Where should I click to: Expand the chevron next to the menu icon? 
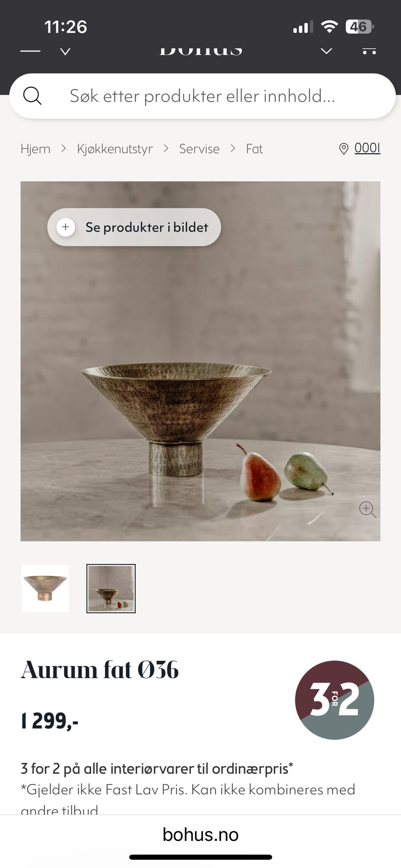pos(65,51)
